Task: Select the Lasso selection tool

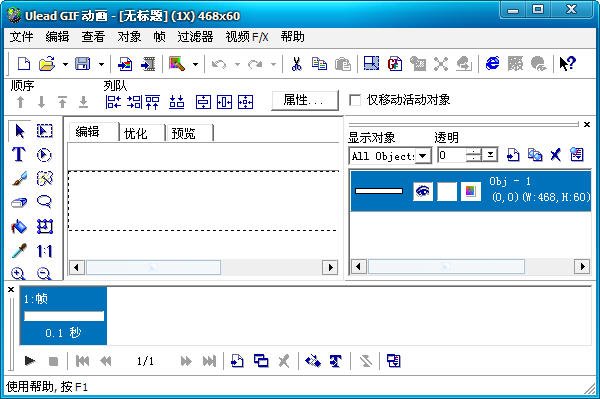Action: pyautogui.click(x=44, y=201)
